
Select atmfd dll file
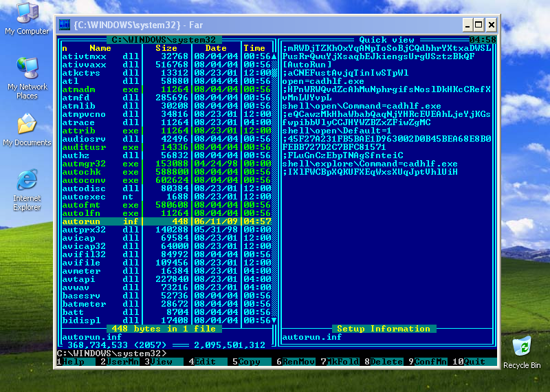tap(166, 98)
